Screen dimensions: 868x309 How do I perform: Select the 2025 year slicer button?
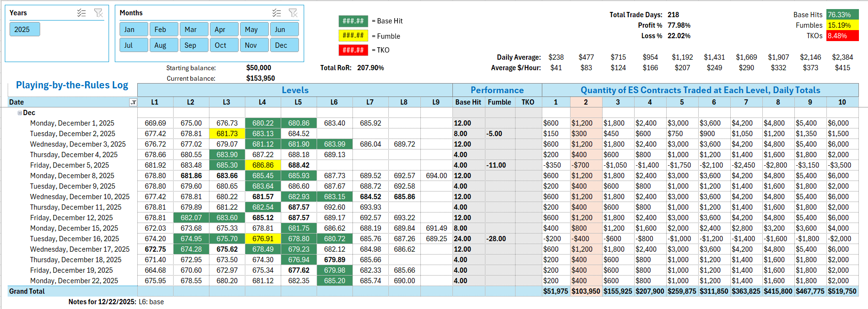click(24, 30)
